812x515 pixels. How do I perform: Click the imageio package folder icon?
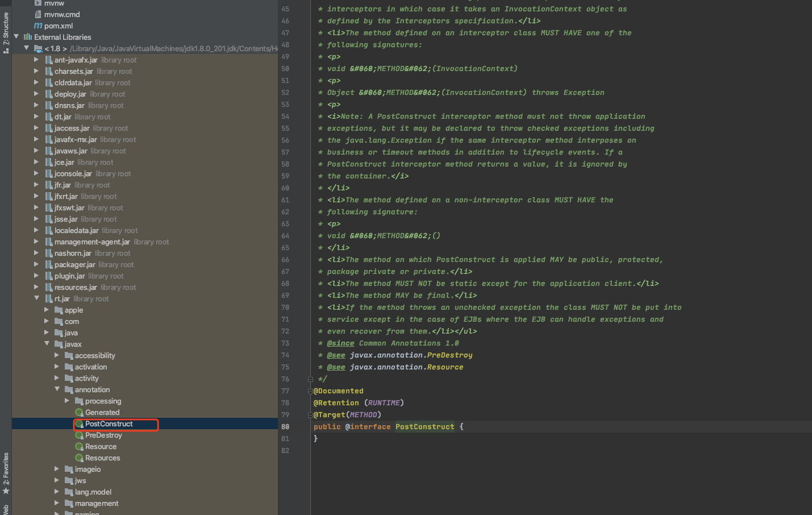pyautogui.click(x=69, y=469)
